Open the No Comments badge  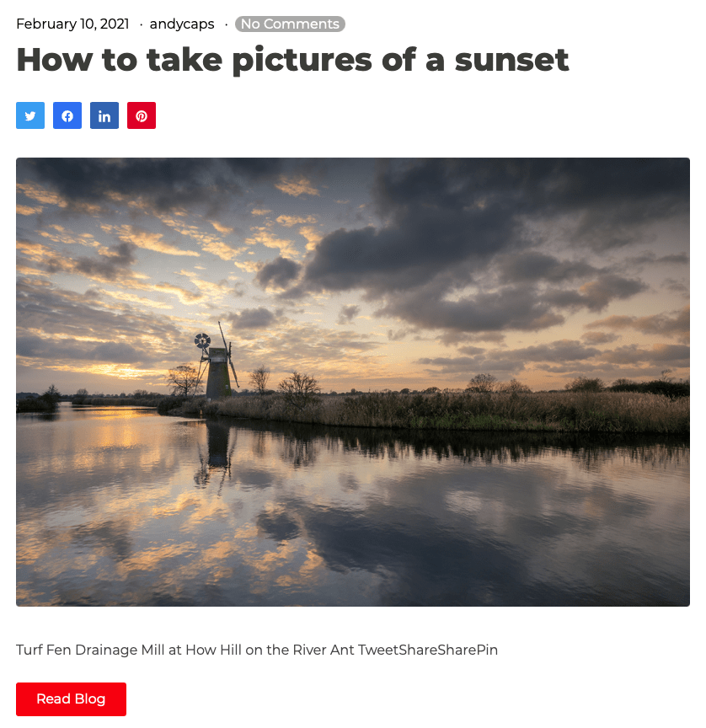pyautogui.click(x=290, y=24)
